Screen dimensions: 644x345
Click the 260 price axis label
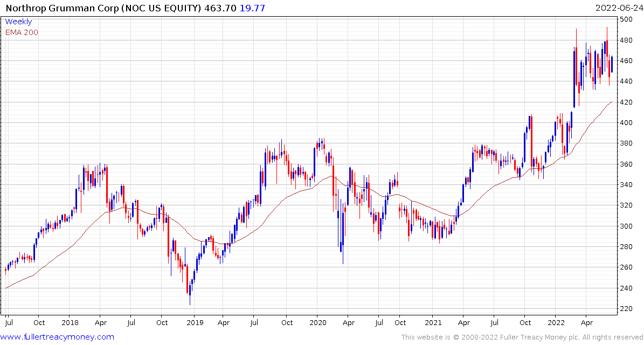pos(626,267)
